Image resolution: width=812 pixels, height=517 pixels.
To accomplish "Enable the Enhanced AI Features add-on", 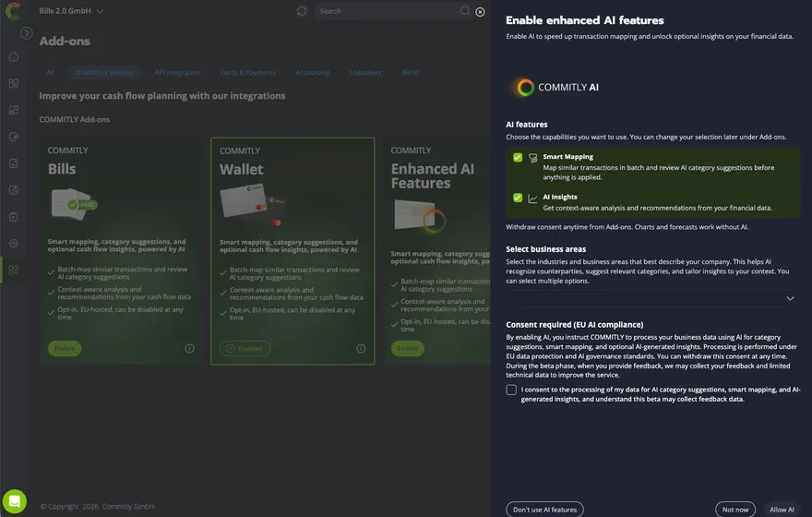I will (x=407, y=348).
